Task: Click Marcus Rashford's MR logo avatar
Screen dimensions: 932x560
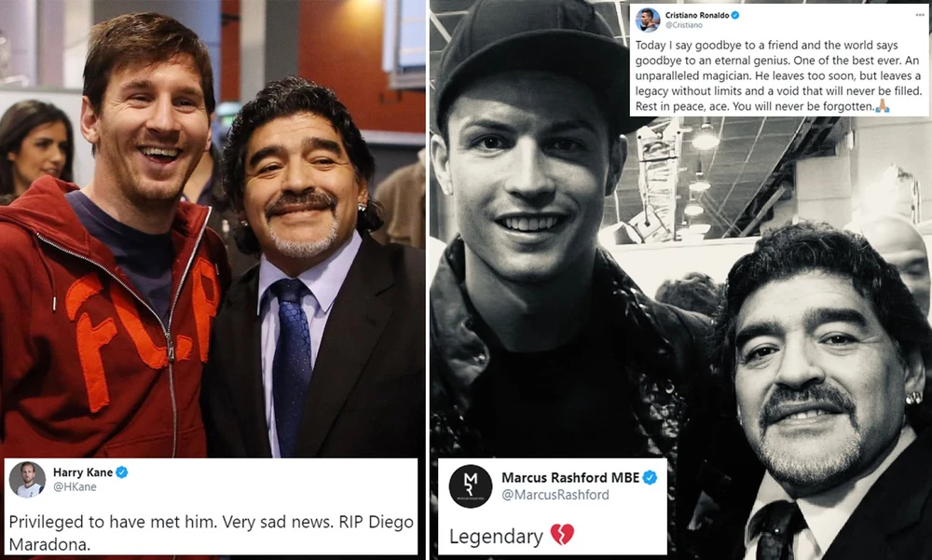Action: click(x=470, y=486)
